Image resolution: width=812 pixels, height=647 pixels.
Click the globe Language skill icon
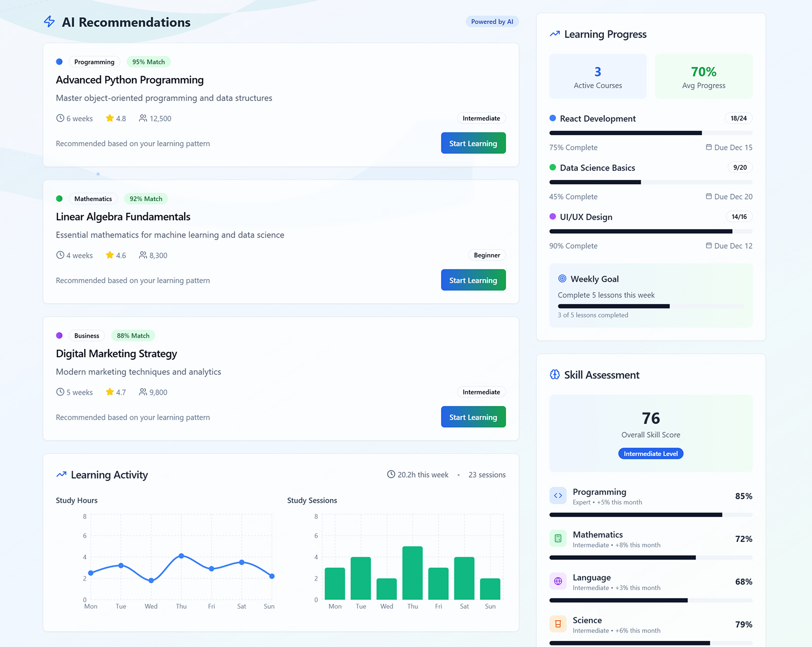click(558, 582)
